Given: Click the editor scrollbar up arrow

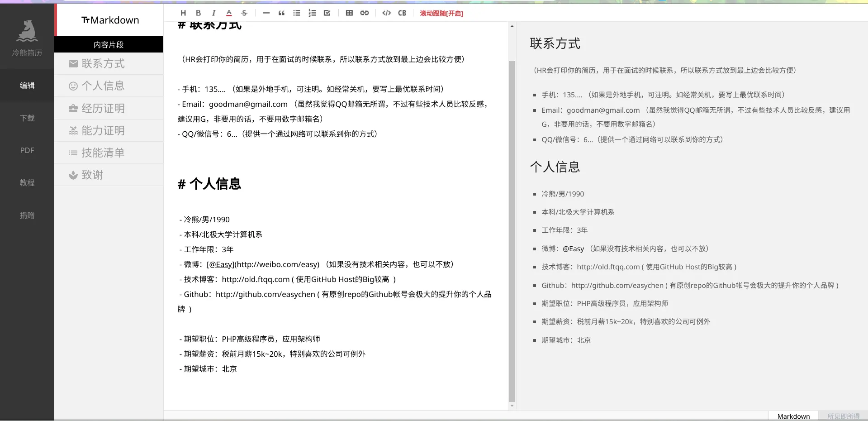Looking at the screenshot, I should (512, 26).
